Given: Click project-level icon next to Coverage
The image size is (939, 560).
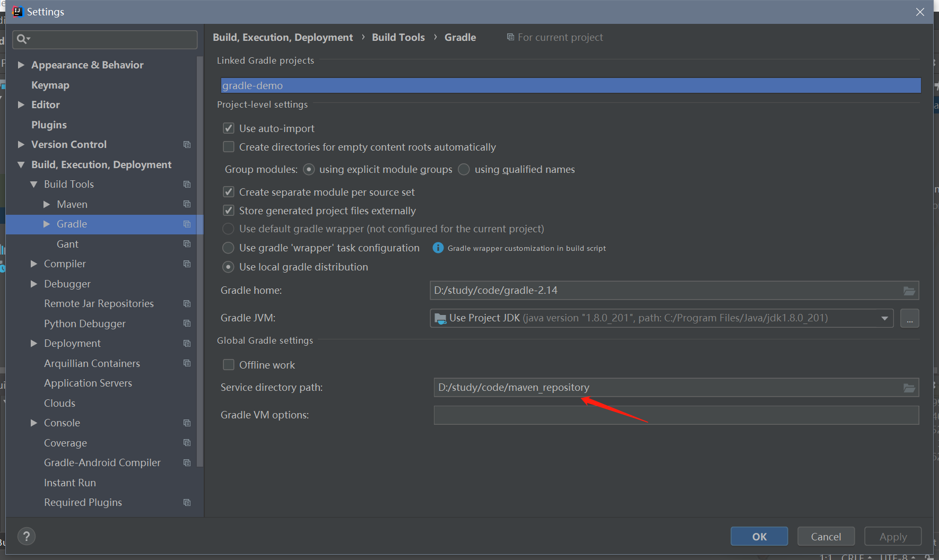Looking at the screenshot, I should (187, 443).
